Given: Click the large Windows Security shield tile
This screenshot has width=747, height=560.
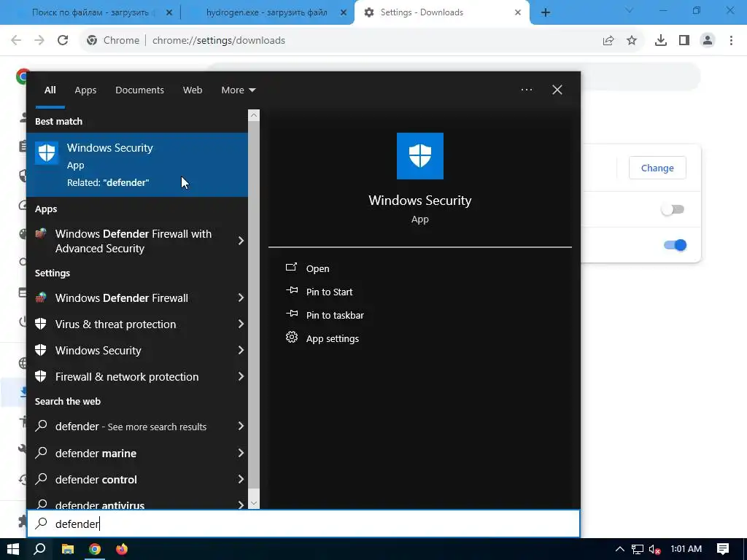Looking at the screenshot, I should pyautogui.click(x=419, y=156).
